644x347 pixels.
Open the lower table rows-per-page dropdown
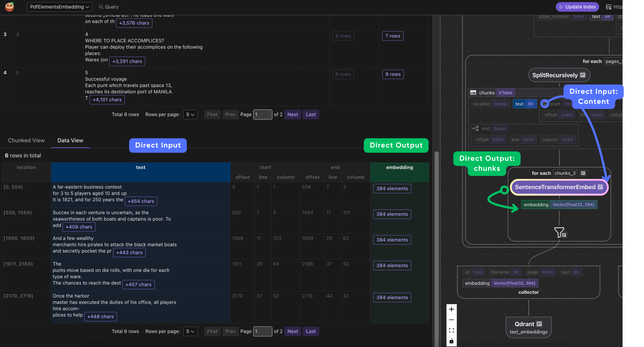(190, 331)
